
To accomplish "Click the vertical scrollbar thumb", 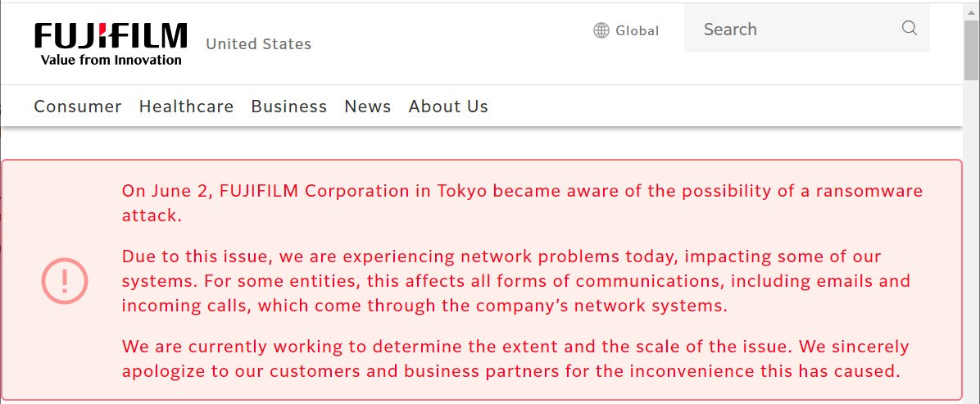I will click(971, 49).
